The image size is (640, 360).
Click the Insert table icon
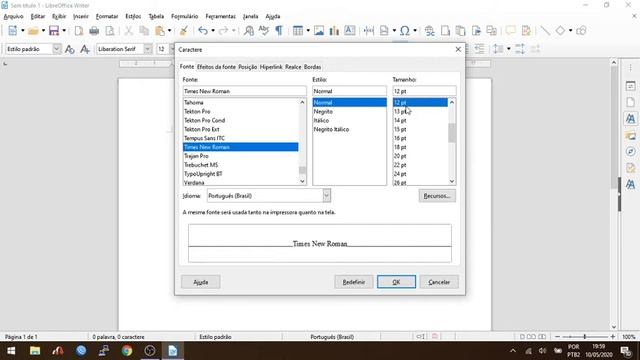[298, 31]
